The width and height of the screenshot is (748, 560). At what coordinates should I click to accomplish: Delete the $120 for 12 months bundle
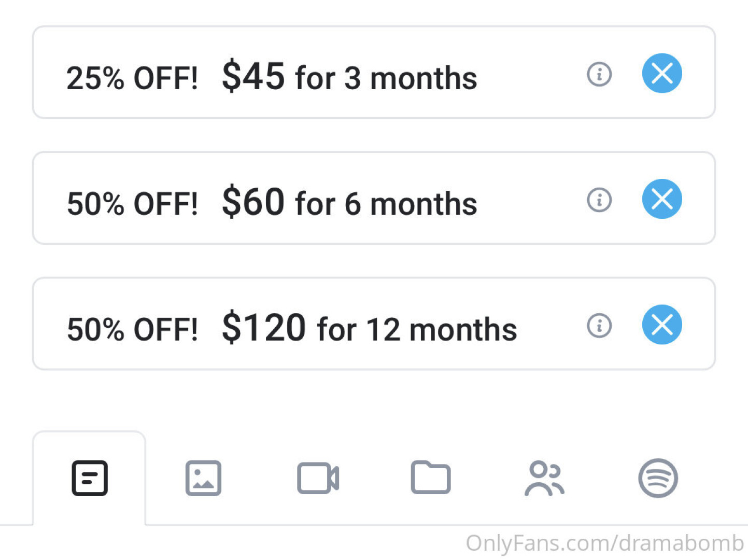[x=662, y=325]
